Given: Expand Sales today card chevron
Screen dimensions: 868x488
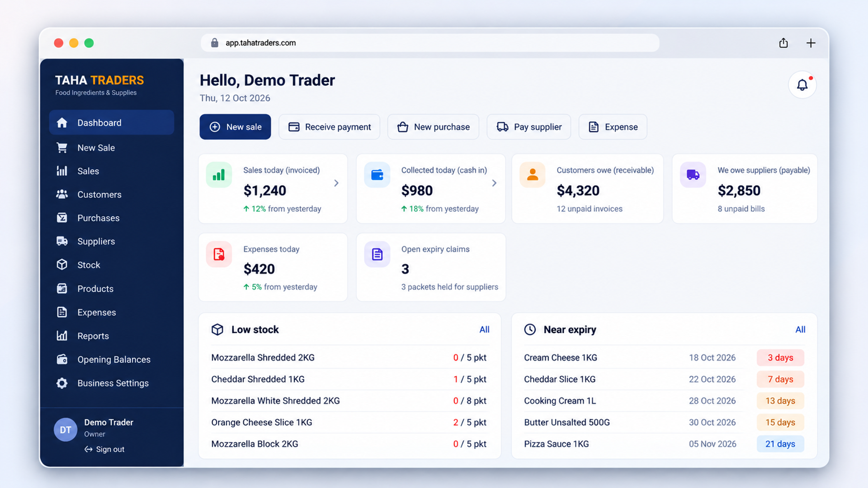Looking at the screenshot, I should coord(336,183).
